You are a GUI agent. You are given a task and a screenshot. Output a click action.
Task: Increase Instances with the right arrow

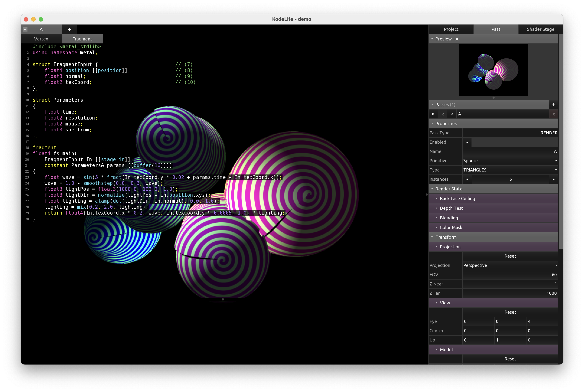click(x=554, y=179)
